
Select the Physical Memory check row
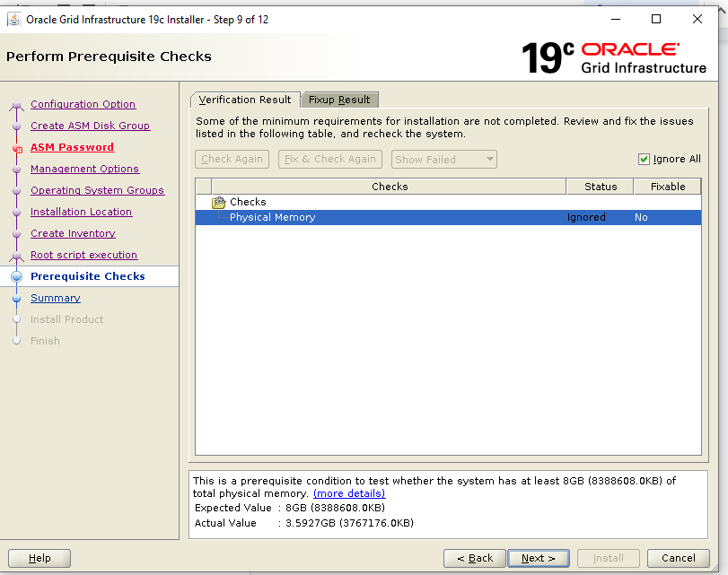point(448,217)
